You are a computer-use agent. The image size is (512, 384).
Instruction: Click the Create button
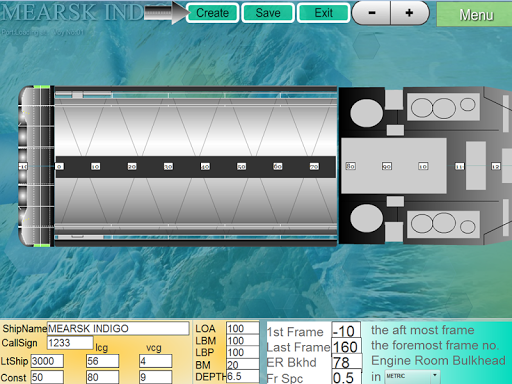(x=212, y=13)
